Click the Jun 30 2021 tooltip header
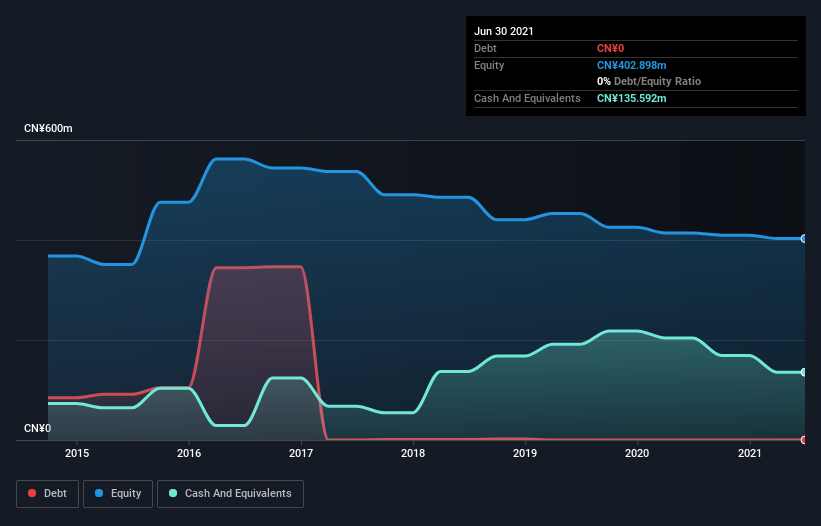821x526 pixels. tap(504, 31)
